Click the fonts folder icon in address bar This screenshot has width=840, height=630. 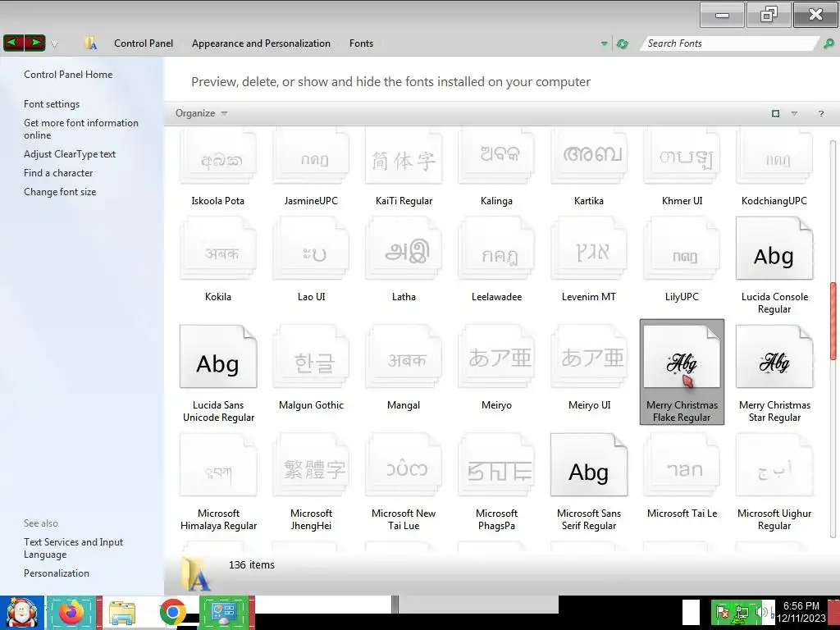coord(90,43)
